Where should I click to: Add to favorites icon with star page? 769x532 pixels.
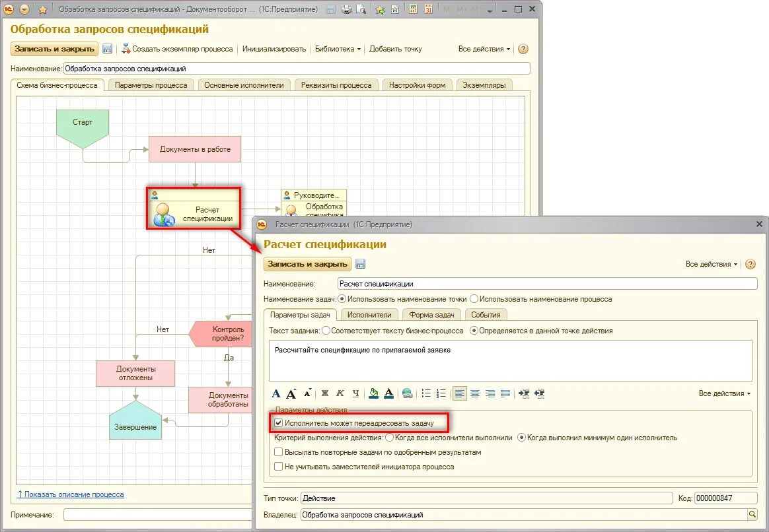tap(395, 9)
